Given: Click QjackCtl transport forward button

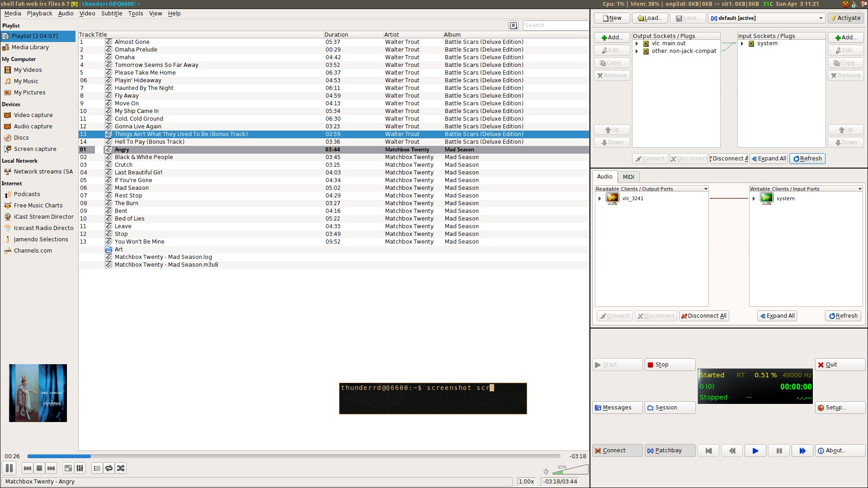Looking at the screenshot, I should pos(802,450).
